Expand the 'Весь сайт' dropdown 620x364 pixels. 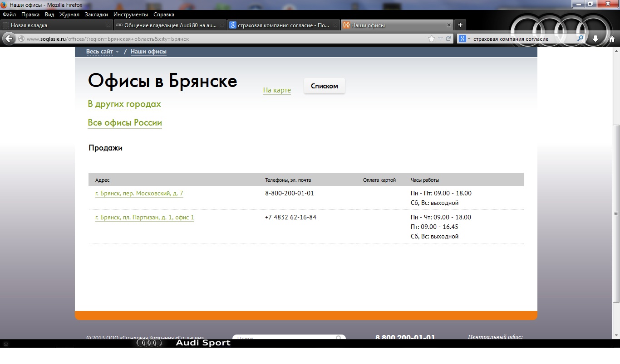pos(103,52)
